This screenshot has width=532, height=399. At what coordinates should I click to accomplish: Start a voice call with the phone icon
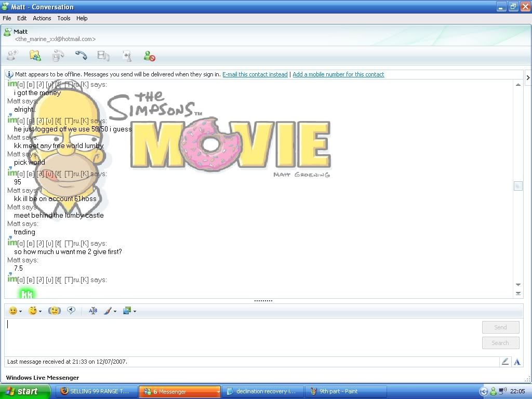(x=81, y=56)
